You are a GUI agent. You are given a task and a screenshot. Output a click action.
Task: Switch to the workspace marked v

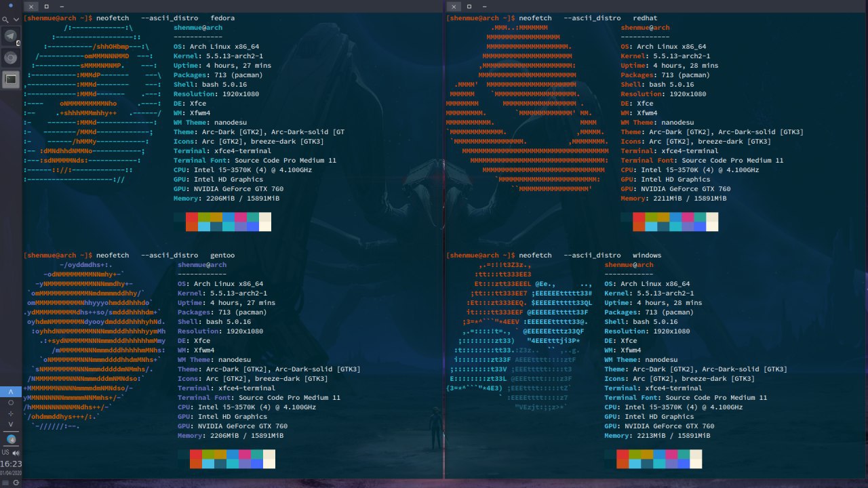point(11,424)
